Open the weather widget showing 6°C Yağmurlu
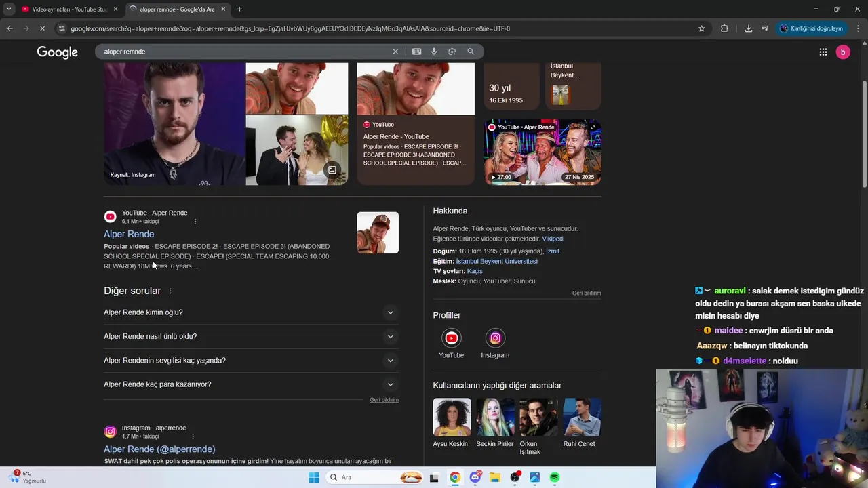 tap(28, 477)
